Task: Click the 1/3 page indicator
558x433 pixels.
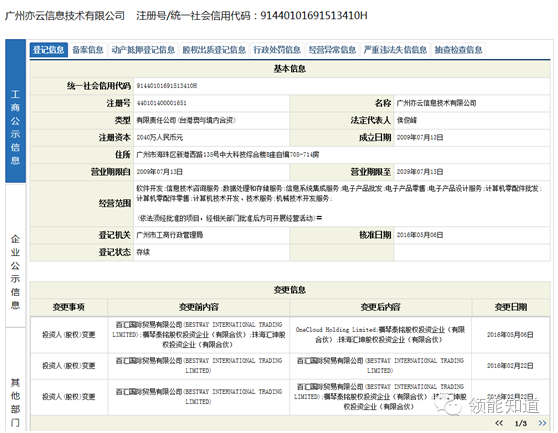Action: click(x=521, y=423)
